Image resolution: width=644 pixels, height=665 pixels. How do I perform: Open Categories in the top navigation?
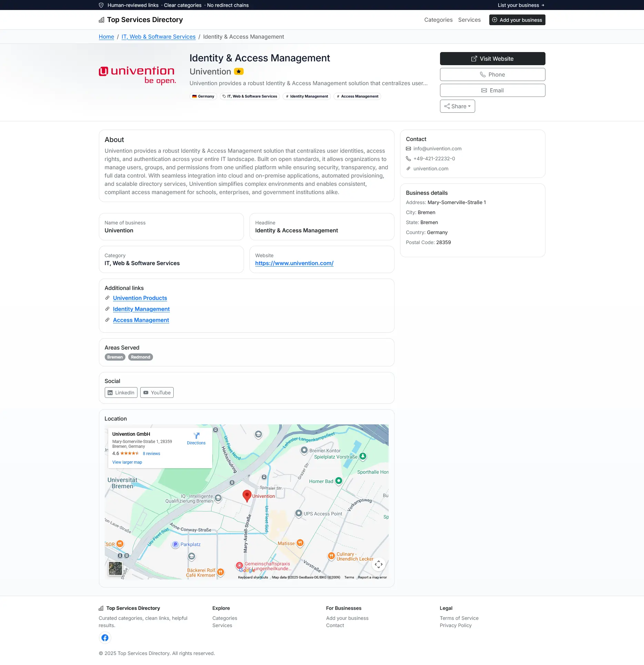[x=438, y=20]
